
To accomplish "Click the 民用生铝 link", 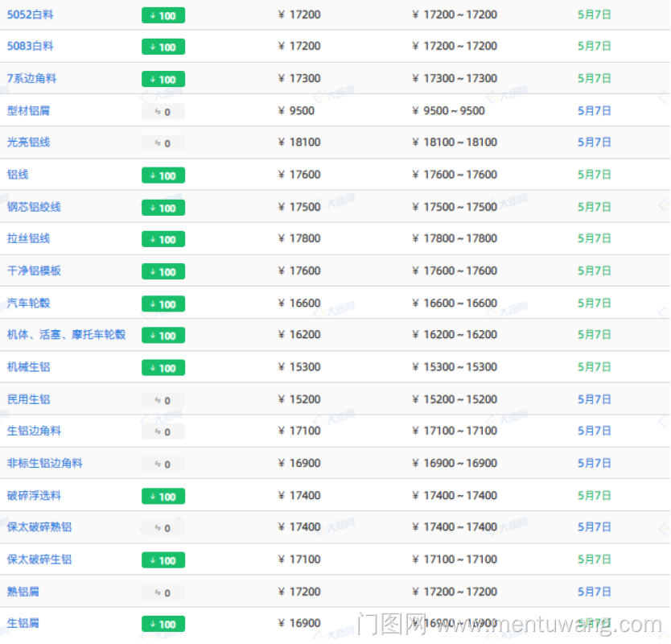I will click(29, 399).
